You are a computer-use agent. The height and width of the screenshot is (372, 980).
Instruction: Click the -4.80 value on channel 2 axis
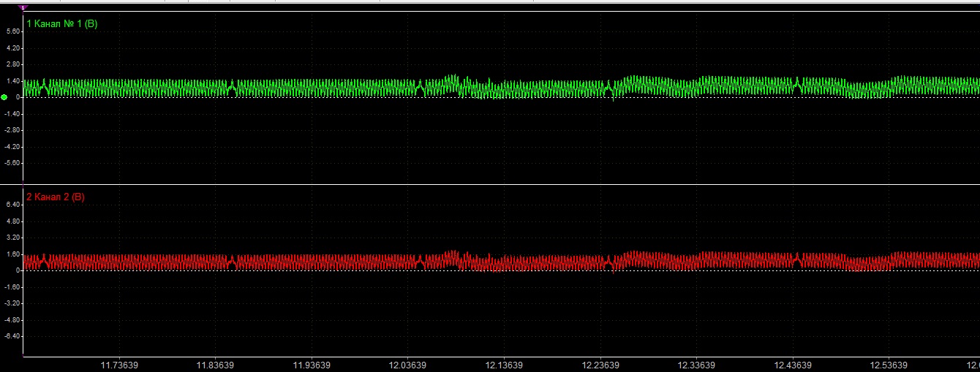11,319
